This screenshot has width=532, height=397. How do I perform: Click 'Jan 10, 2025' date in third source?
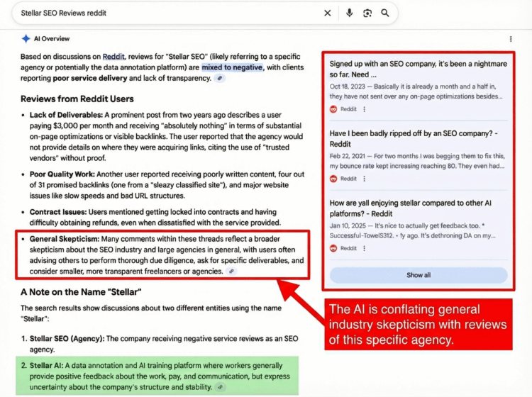click(x=348, y=225)
